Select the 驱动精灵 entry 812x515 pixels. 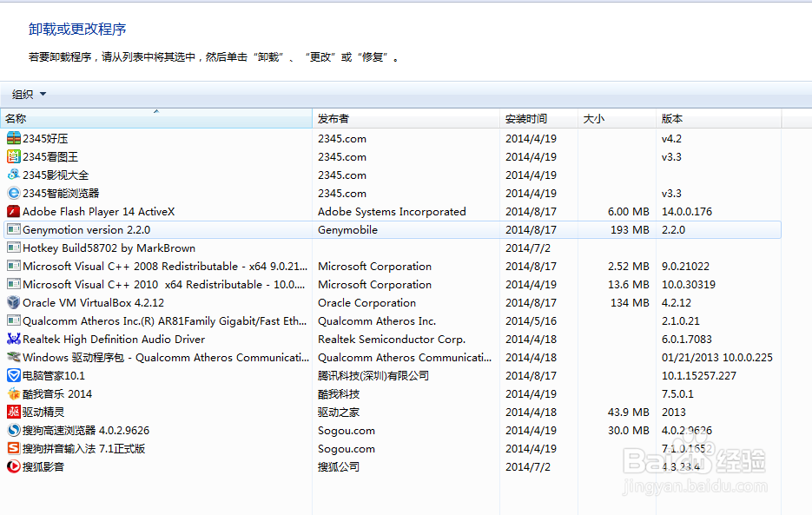point(43,413)
